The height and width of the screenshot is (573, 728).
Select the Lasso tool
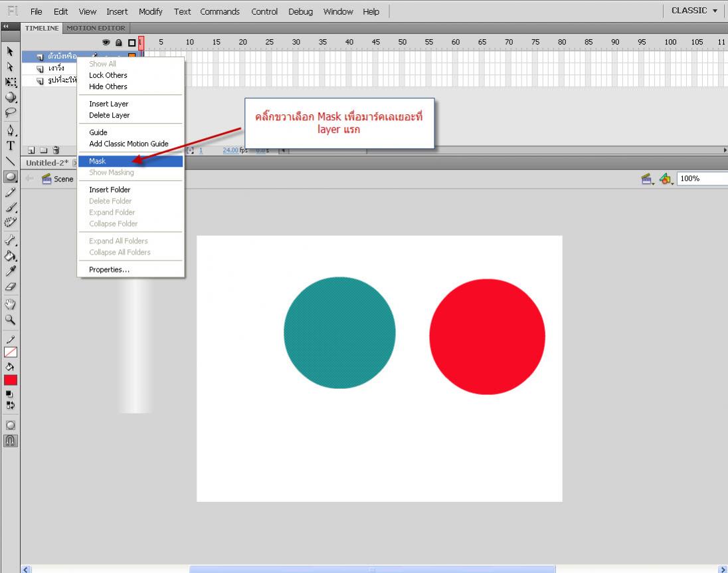[10, 112]
